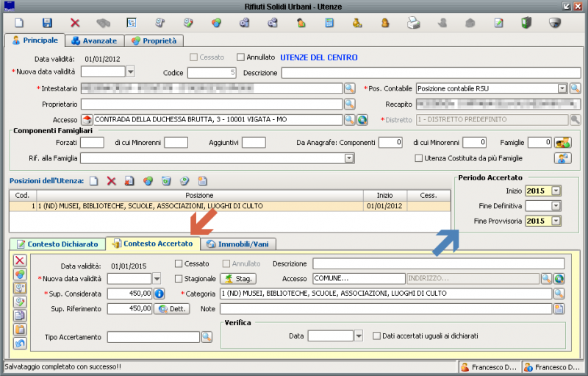
Task: Add a new position in Posizioni dell'Utenza
Action: 93,180
